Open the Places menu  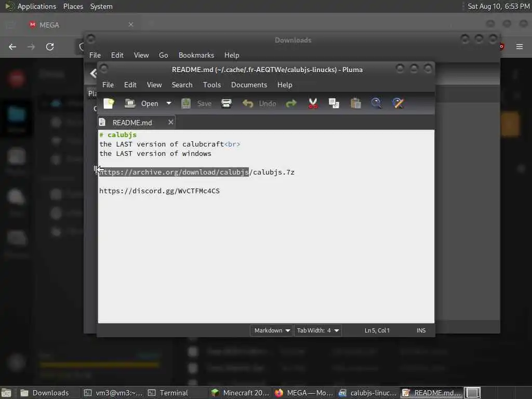click(73, 6)
